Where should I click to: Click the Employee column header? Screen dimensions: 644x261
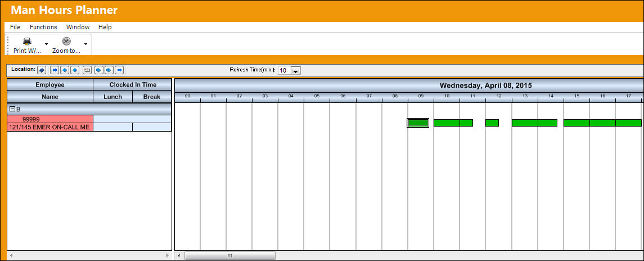click(50, 85)
